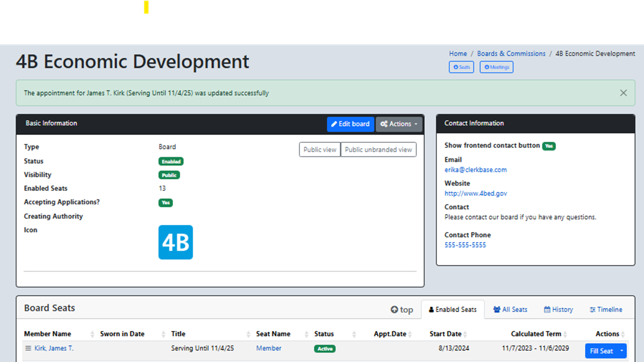Switch to the Enabled Seats tab
The height and width of the screenshot is (362, 644).
pyautogui.click(x=453, y=310)
